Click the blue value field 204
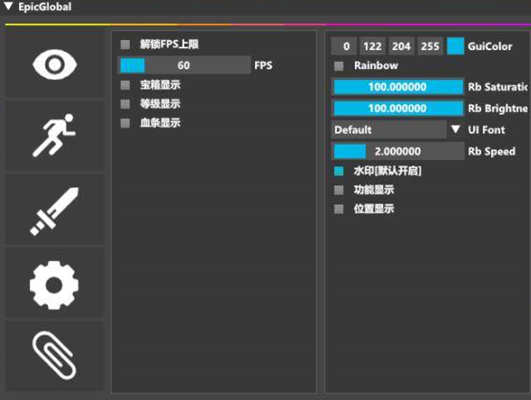The height and width of the screenshot is (400, 531). click(401, 46)
